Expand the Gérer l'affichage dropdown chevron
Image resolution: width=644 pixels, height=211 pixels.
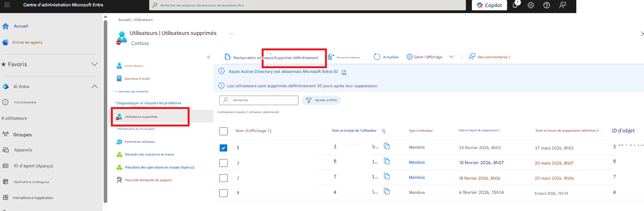click(x=451, y=57)
